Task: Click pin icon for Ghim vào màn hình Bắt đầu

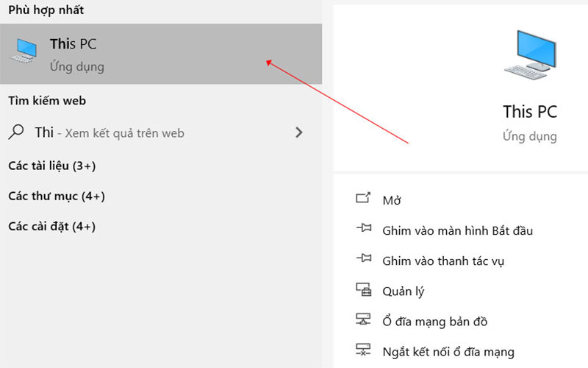Action: point(363,228)
